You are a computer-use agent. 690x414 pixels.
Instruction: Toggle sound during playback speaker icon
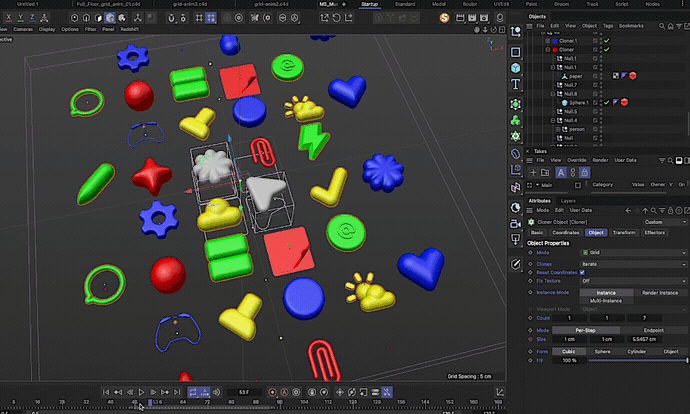217,392
